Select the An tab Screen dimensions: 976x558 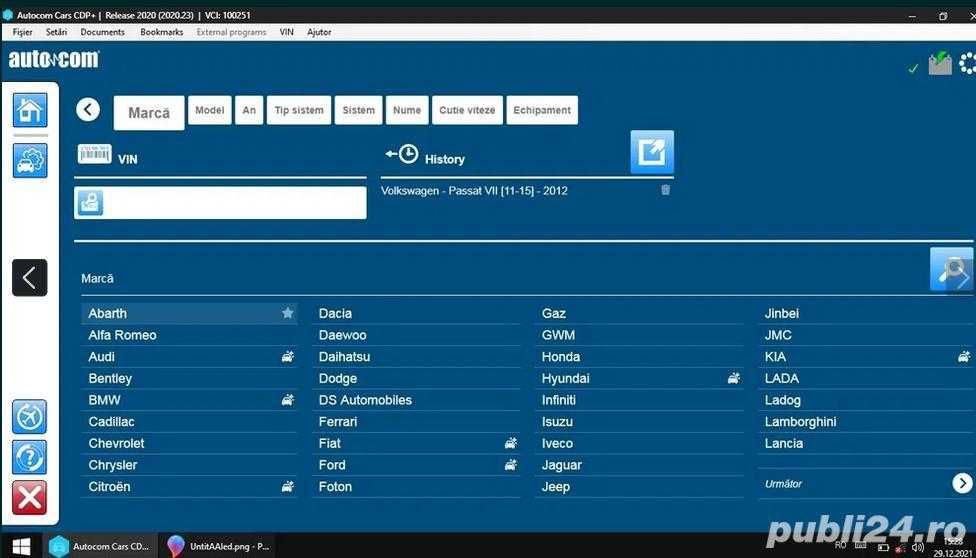[249, 110]
